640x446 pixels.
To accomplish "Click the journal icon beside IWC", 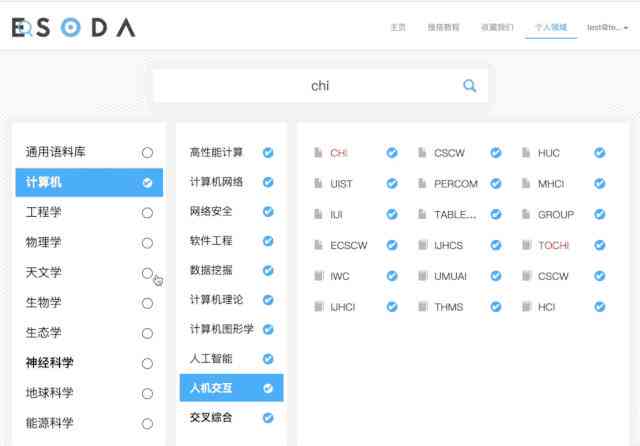I will pos(318,276).
